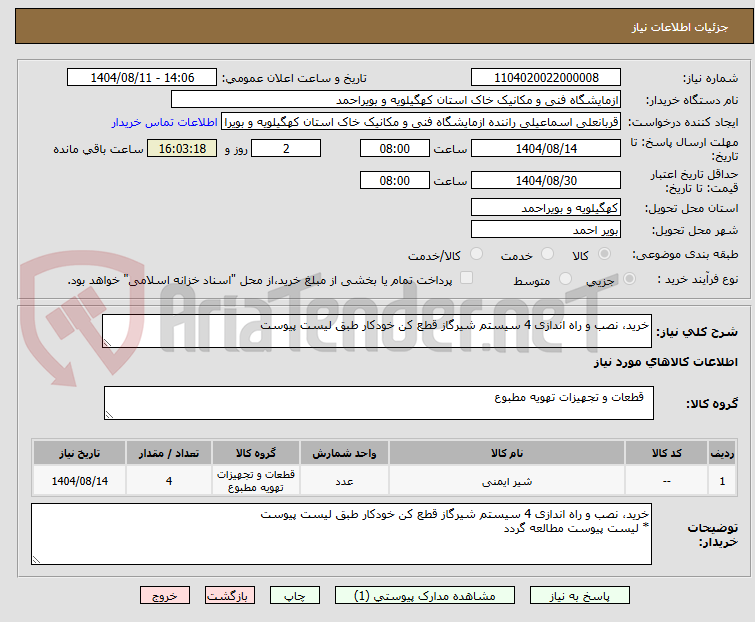This screenshot has width=755, height=622.
Task: Click the واحد شمارش column header
Action: click(x=344, y=453)
